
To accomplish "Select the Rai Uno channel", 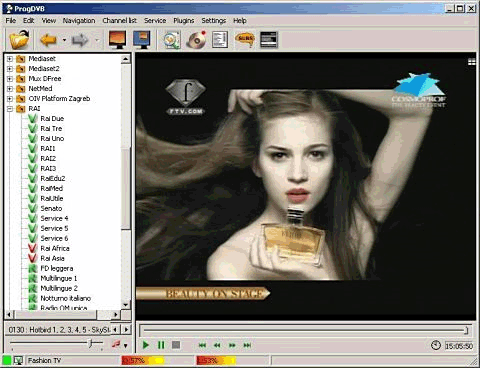I will [x=52, y=139].
